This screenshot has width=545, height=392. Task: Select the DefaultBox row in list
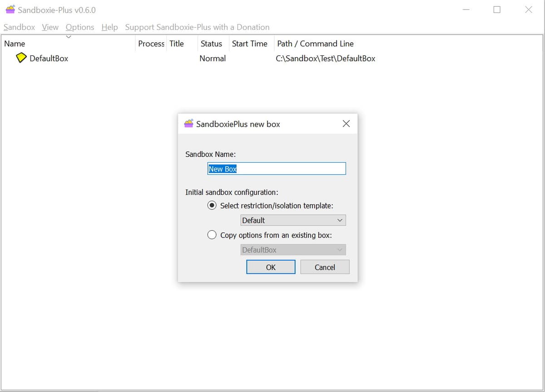[x=49, y=59]
